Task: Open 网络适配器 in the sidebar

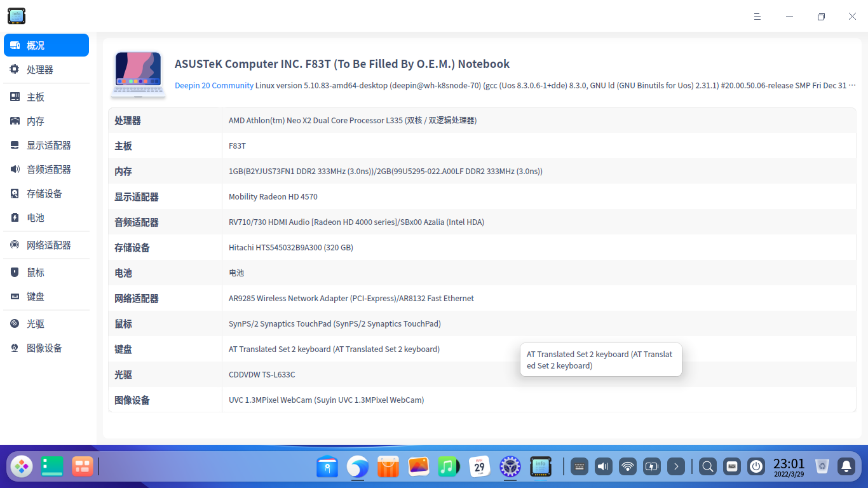Action: point(46,245)
